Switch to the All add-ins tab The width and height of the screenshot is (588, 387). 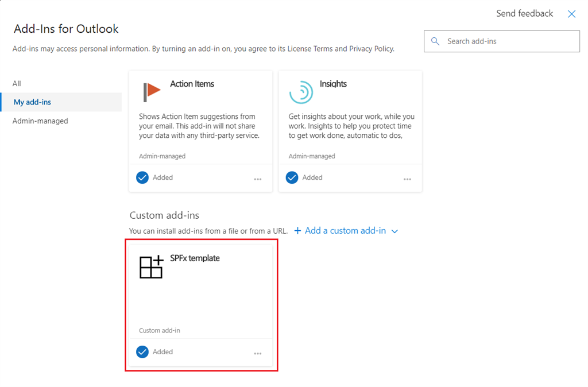click(x=17, y=83)
